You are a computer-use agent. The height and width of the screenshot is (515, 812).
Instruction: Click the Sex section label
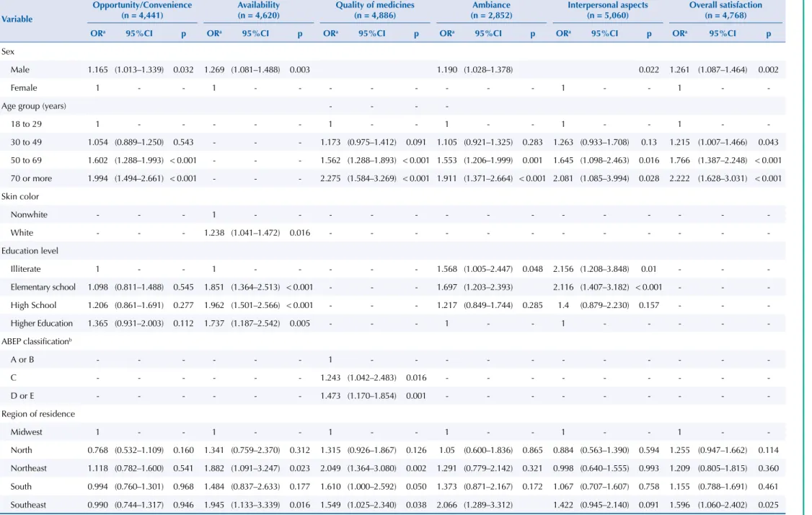pyautogui.click(x=8, y=52)
